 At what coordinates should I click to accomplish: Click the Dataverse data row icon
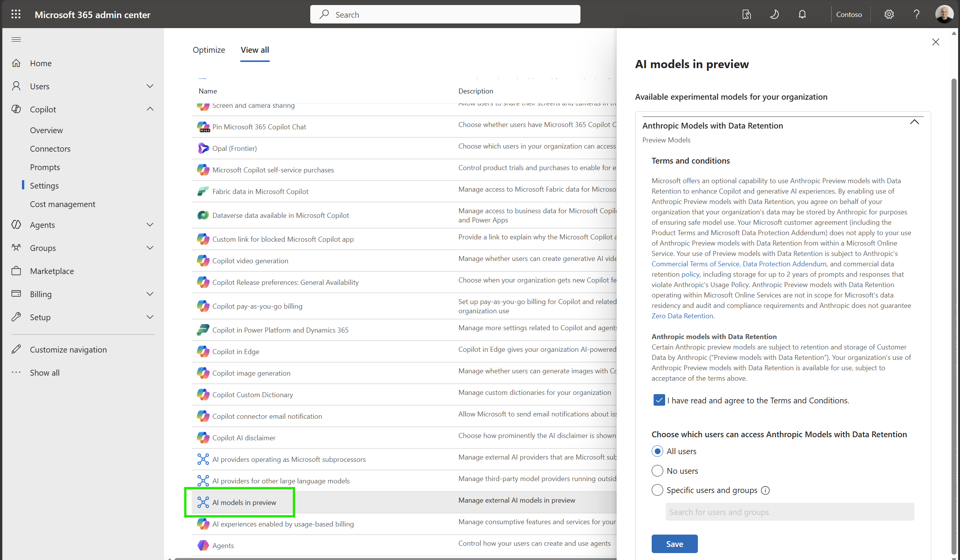tap(203, 216)
